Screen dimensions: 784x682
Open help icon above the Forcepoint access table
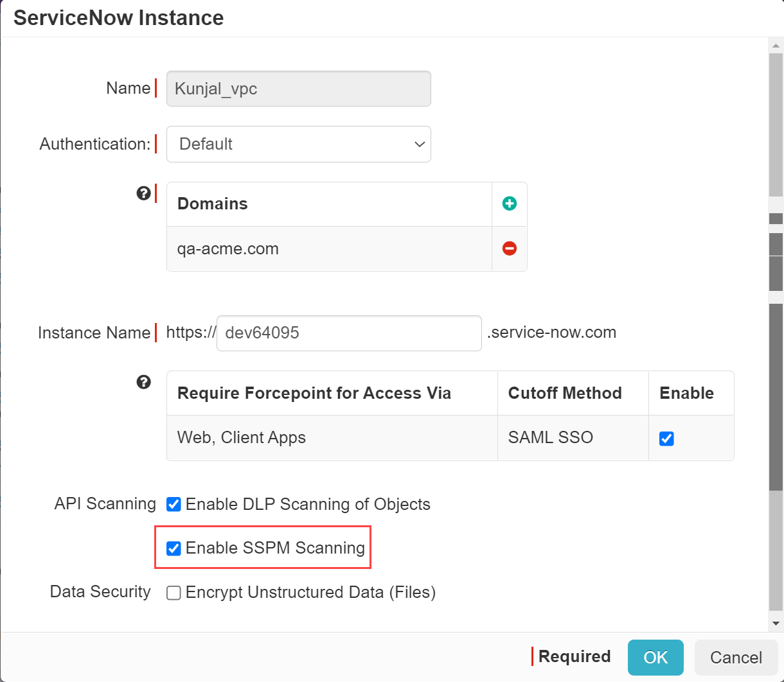coord(144,381)
